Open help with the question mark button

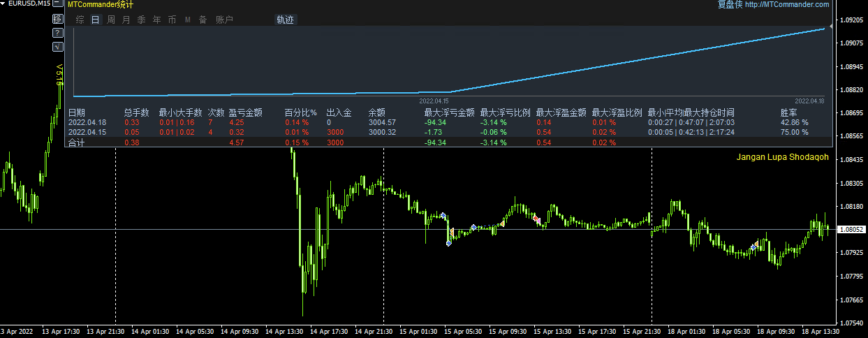click(57, 33)
